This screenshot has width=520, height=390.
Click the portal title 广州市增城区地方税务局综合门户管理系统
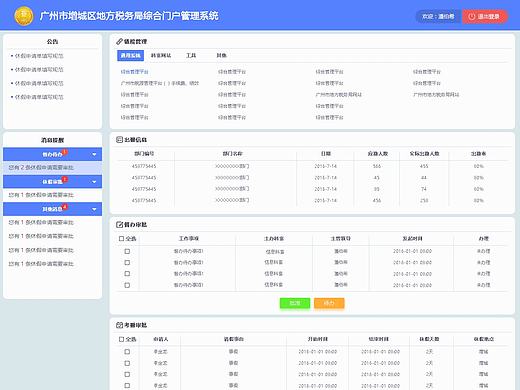pos(129,16)
